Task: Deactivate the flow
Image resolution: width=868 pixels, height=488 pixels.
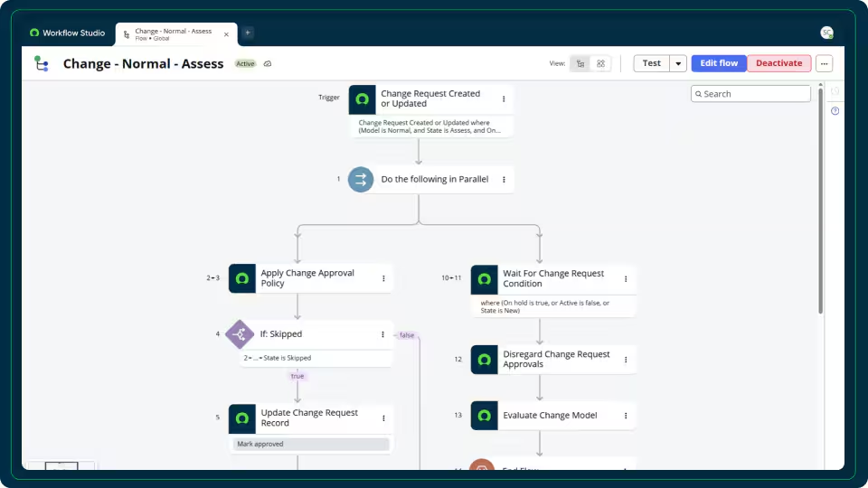Action: coord(778,63)
